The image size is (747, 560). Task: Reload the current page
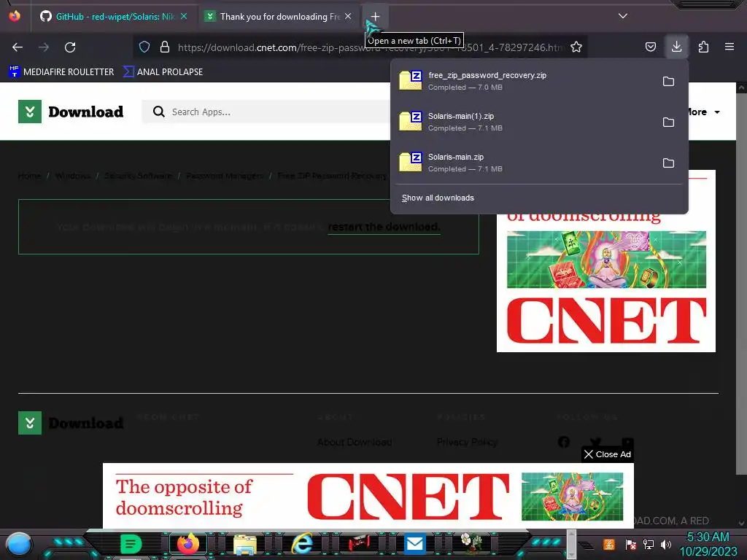[70, 47]
